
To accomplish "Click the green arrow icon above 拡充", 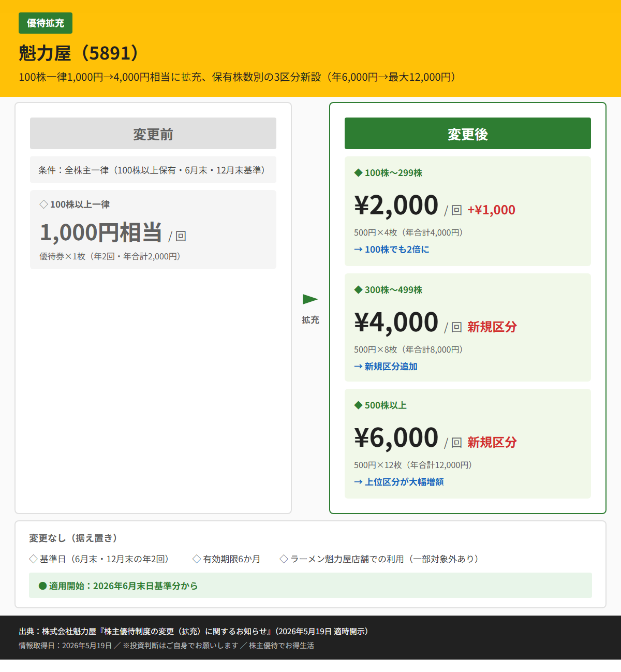I will point(310,299).
